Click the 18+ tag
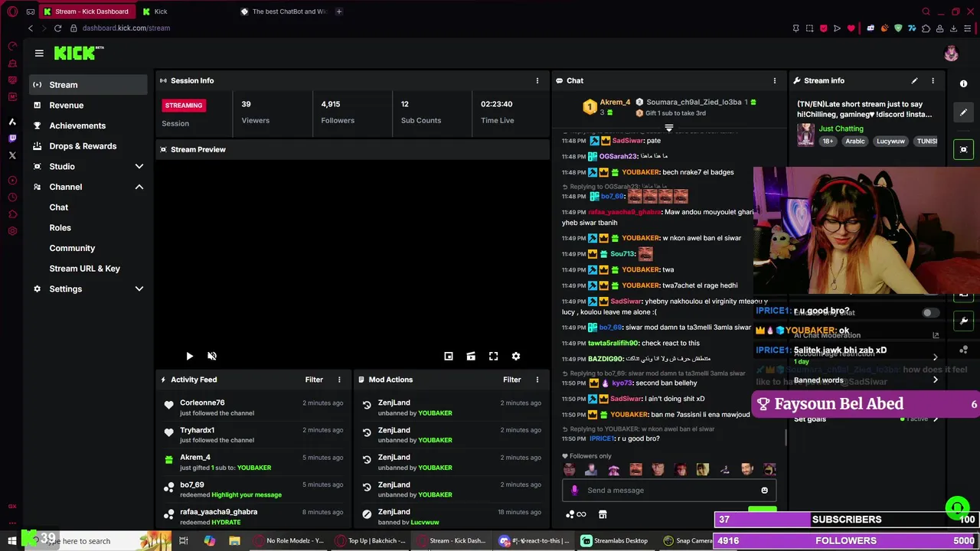 point(828,142)
